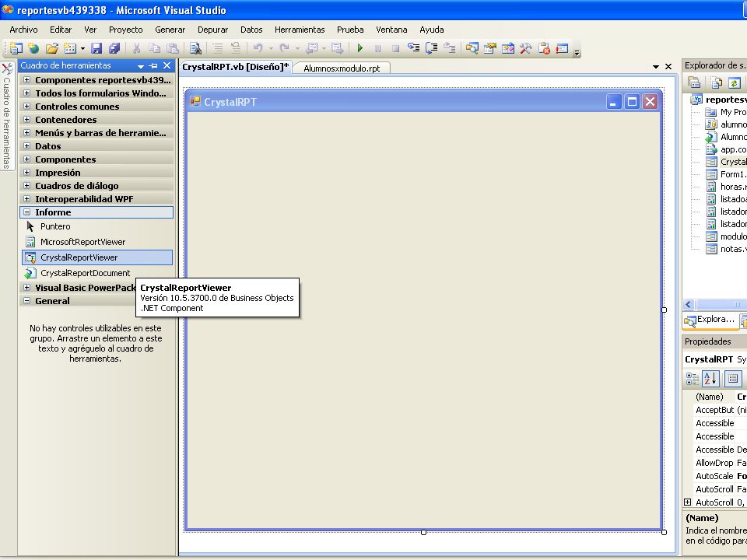This screenshot has width=747, height=560.
Task: Open Toolbox hammer and wrench toolbar icon
Action: click(x=526, y=48)
